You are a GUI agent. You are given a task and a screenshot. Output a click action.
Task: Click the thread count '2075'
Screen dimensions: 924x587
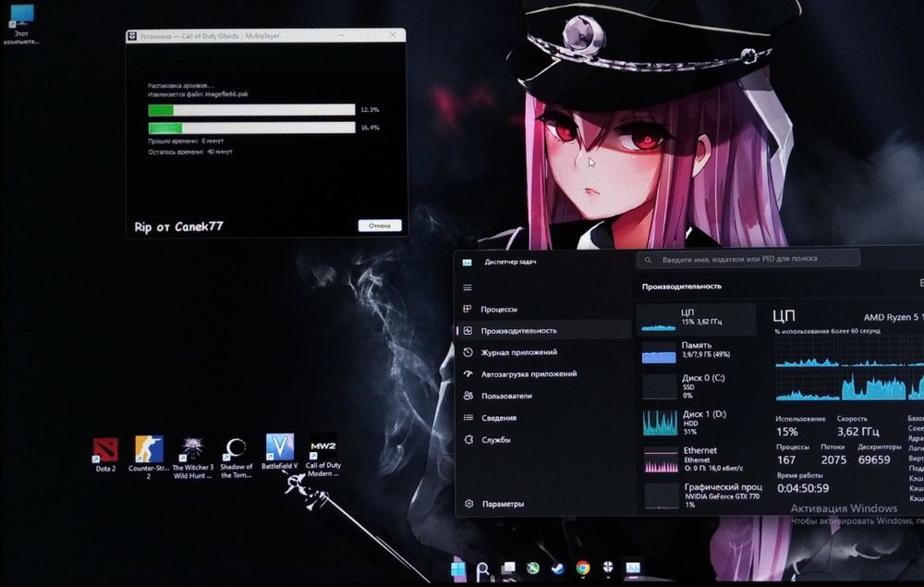pos(833,459)
